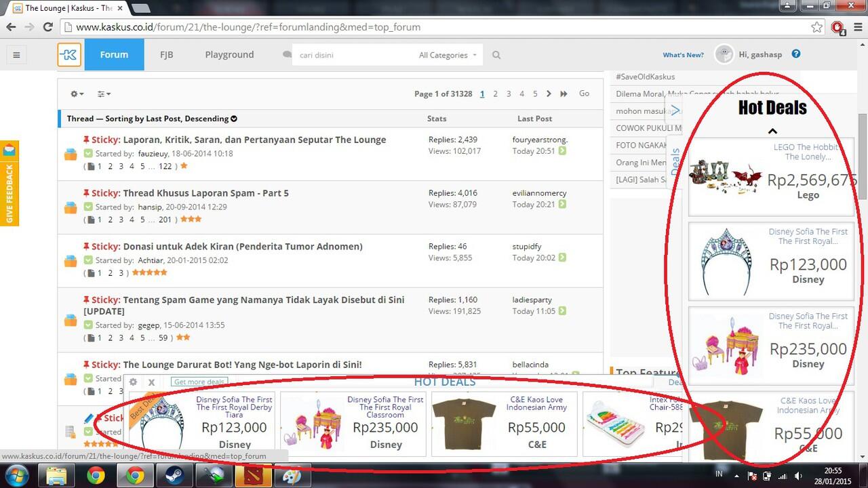The height and width of the screenshot is (488, 868).
Task: Open Dota 2 taskbar icon
Action: [253, 476]
